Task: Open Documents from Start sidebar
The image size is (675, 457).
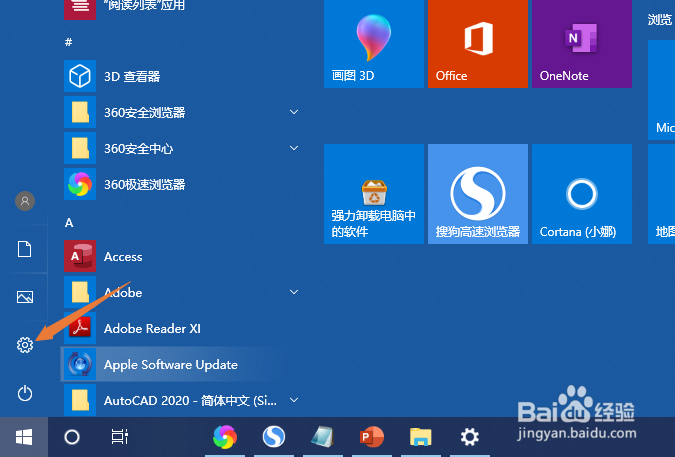Action: (25, 249)
